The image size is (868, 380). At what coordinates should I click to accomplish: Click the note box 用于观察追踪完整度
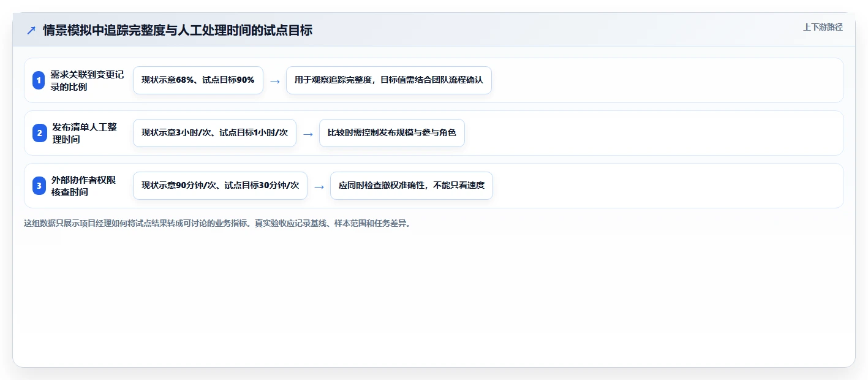[389, 80]
